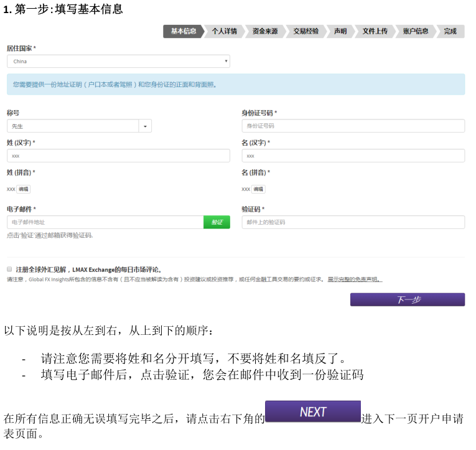Check the 注册全球外汇见解 checkbox
Screen dimensions: 476x450
(9, 270)
